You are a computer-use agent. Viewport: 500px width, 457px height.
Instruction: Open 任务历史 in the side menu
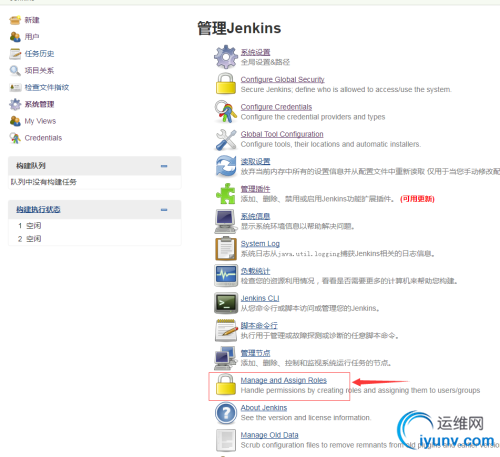pyautogui.click(x=39, y=54)
